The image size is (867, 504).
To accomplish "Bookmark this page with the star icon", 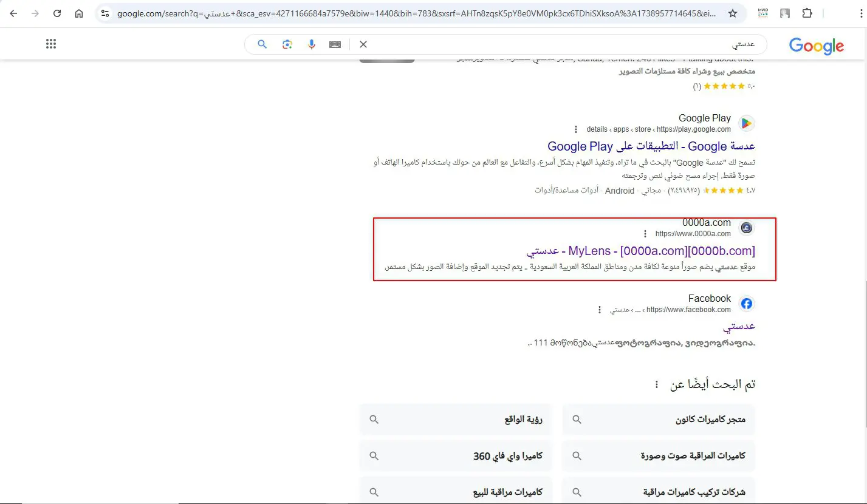I will click(x=733, y=13).
